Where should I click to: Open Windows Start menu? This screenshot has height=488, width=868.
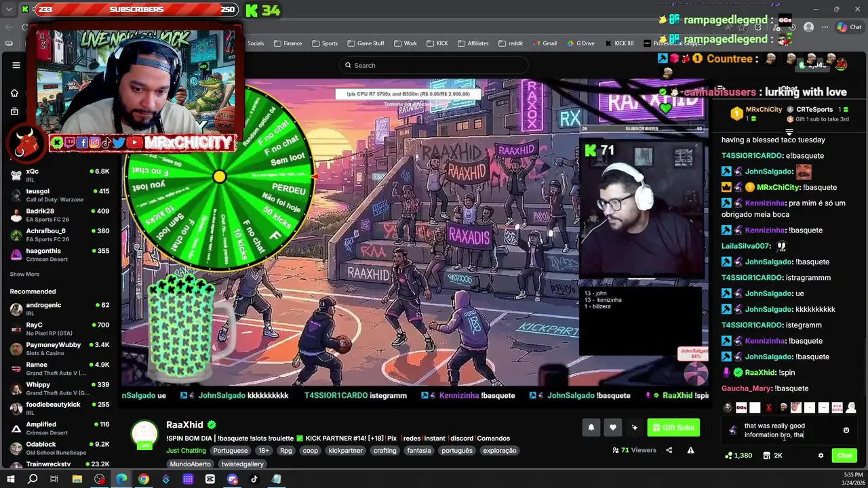pos(12,479)
